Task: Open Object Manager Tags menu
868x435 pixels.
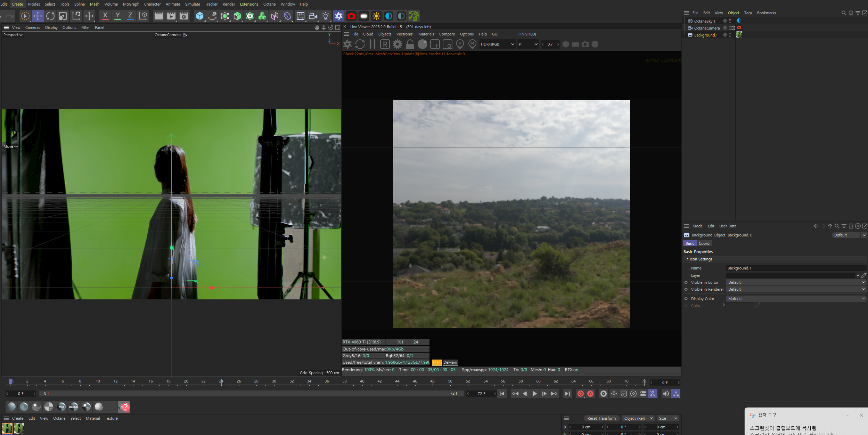Action: (x=748, y=13)
